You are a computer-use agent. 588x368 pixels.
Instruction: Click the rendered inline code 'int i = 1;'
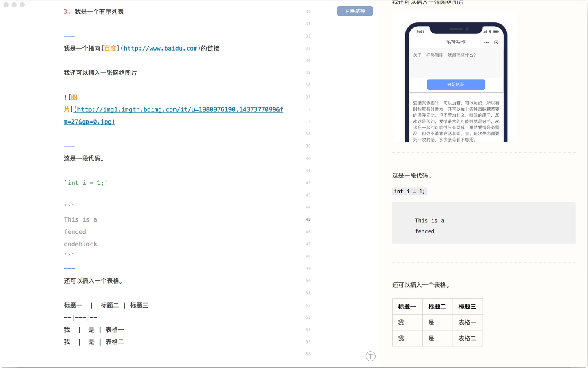409,191
